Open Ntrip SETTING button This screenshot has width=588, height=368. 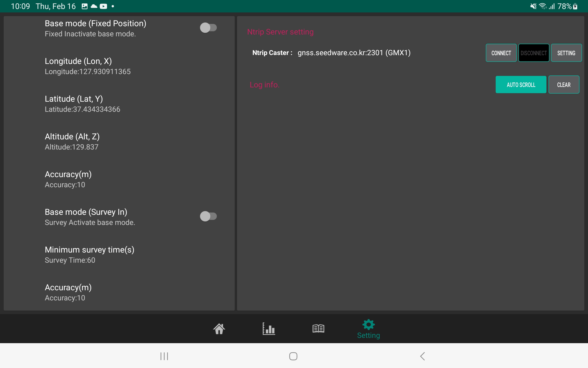(566, 53)
